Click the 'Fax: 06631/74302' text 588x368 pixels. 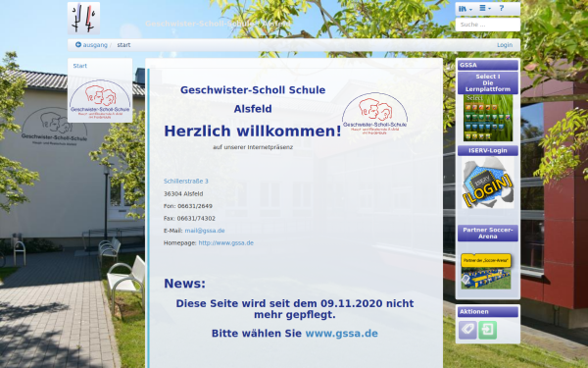pyautogui.click(x=189, y=219)
